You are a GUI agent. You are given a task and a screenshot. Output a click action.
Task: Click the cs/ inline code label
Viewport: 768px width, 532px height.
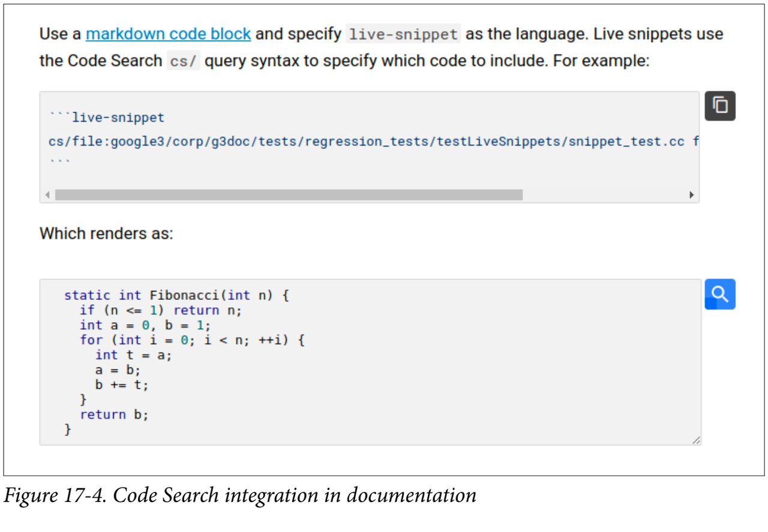pos(183,61)
